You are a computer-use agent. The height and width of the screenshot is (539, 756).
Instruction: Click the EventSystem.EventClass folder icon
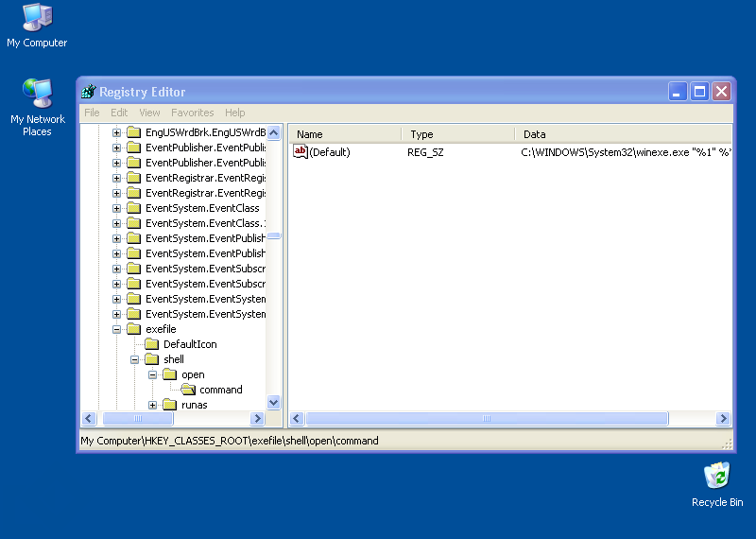tap(133, 208)
